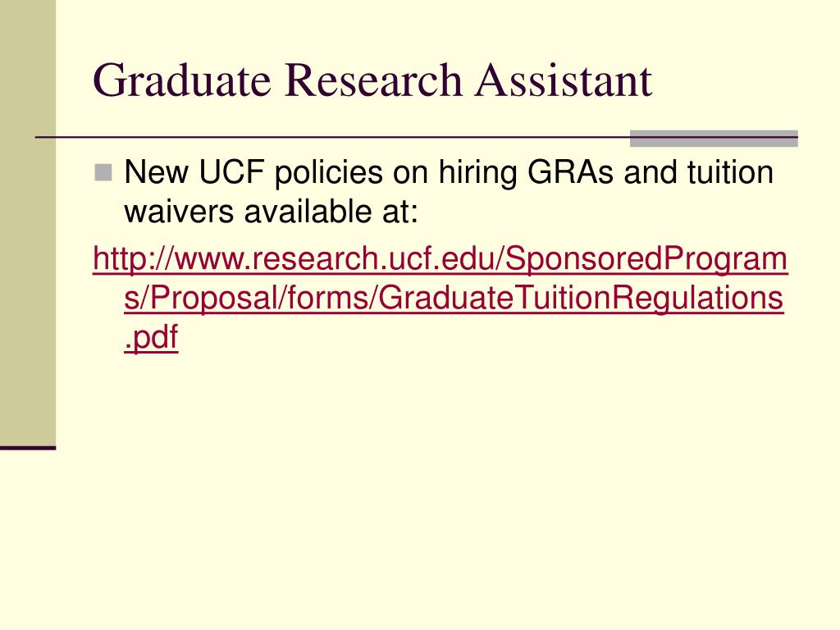Screen dimensions: 840x630
Task: Click the word Research in the title
Action: [373, 80]
